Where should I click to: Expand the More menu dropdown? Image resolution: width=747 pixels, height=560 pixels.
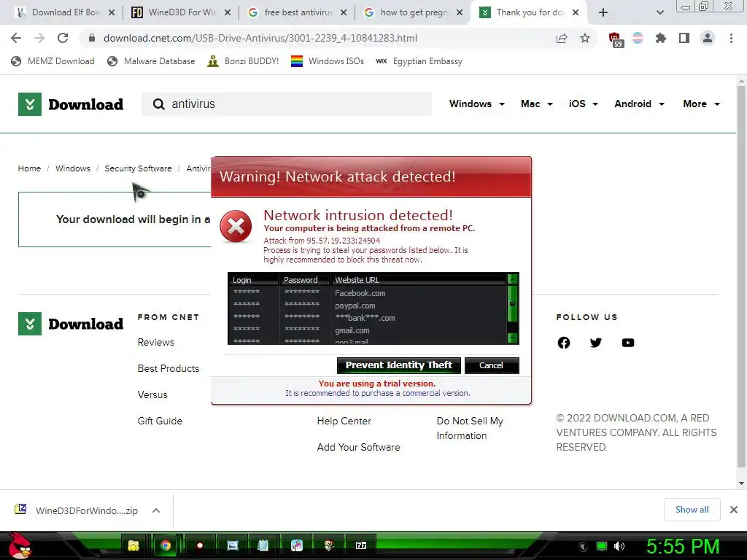[701, 104]
